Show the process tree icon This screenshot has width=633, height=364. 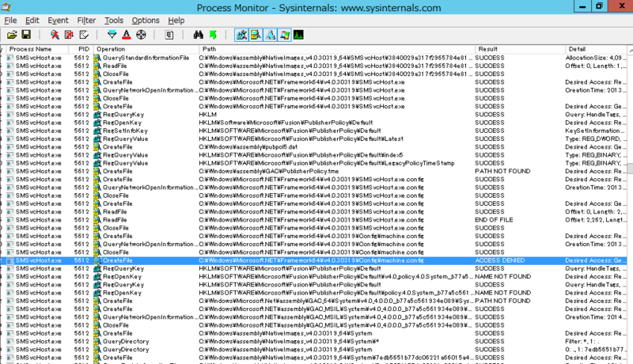pos(169,35)
